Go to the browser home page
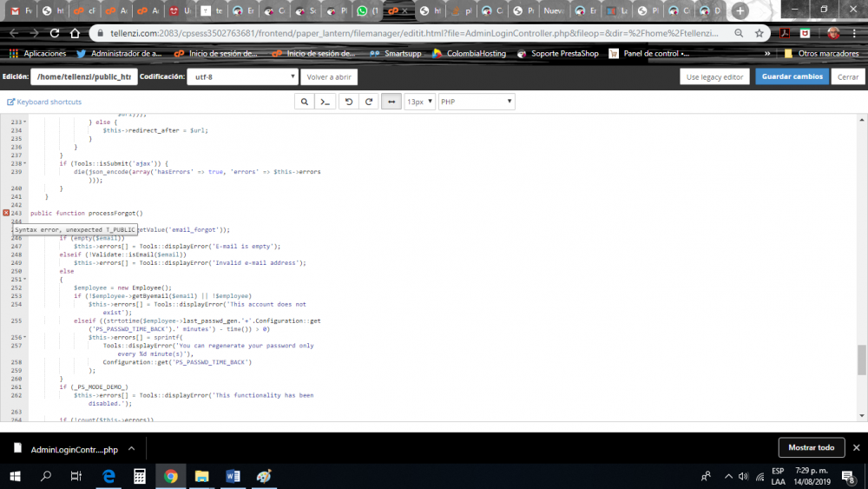 (75, 33)
